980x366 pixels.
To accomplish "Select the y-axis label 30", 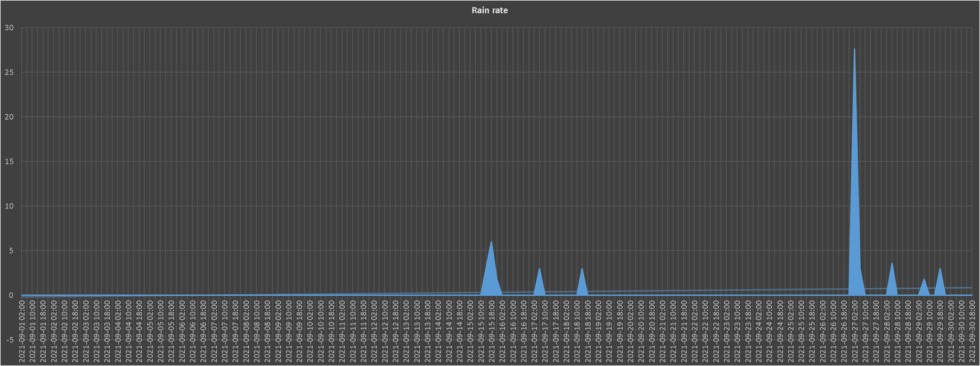I will [9, 28].
